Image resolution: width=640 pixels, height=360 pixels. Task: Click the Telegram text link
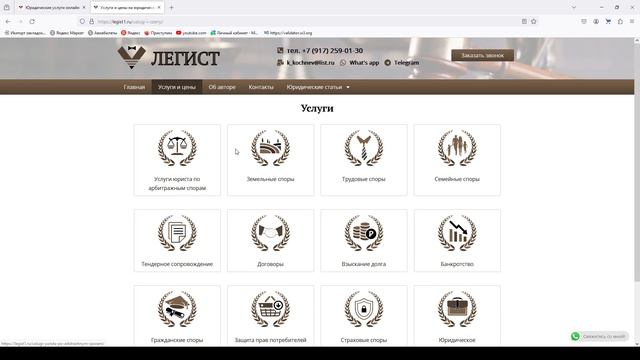click(x=407, y=62)
